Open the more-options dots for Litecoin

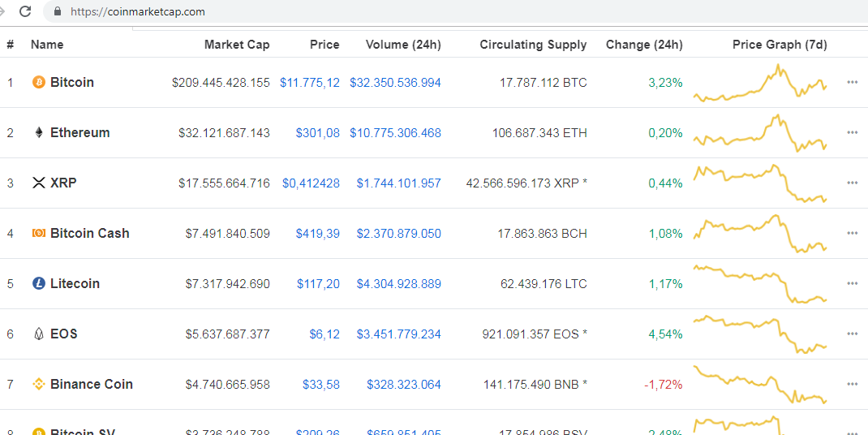click(852, 284)
